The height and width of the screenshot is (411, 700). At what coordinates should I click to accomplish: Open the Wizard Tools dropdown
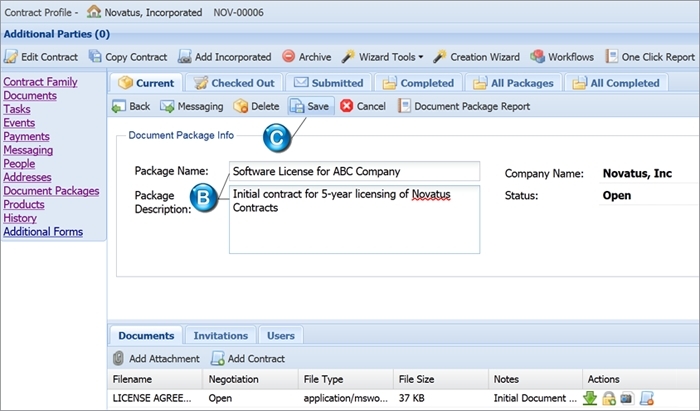click(x=383, y=57)
